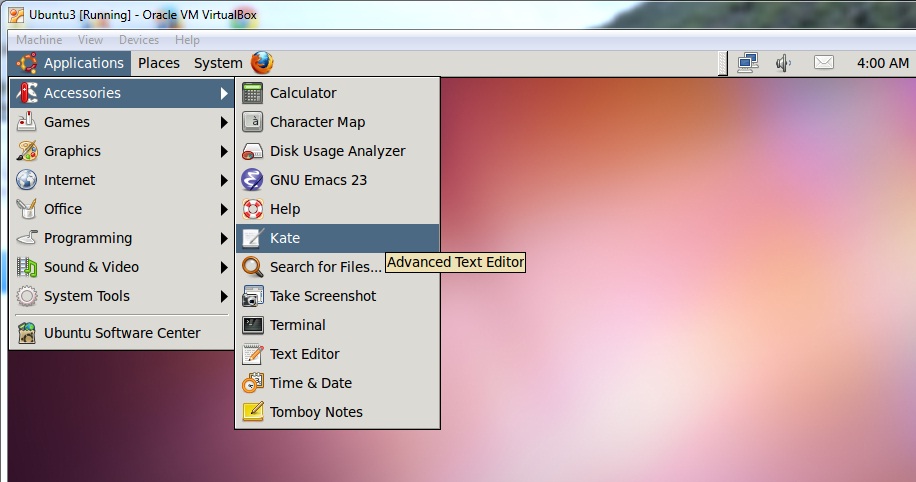The width and height of the screenshot is (916, 482).
Task: Click the Accessories submenu arrow
Action: pos(224,93)
